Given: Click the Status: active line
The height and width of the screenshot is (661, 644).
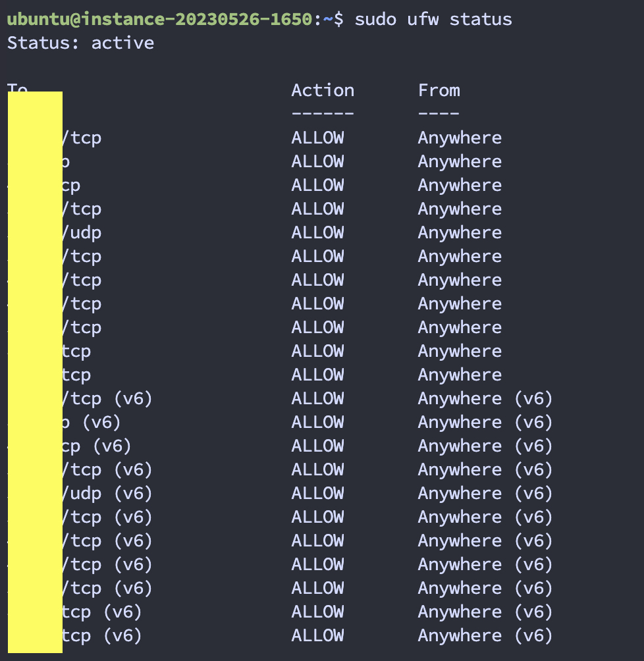Looking at the screenshot, I should tap(80, 43).
